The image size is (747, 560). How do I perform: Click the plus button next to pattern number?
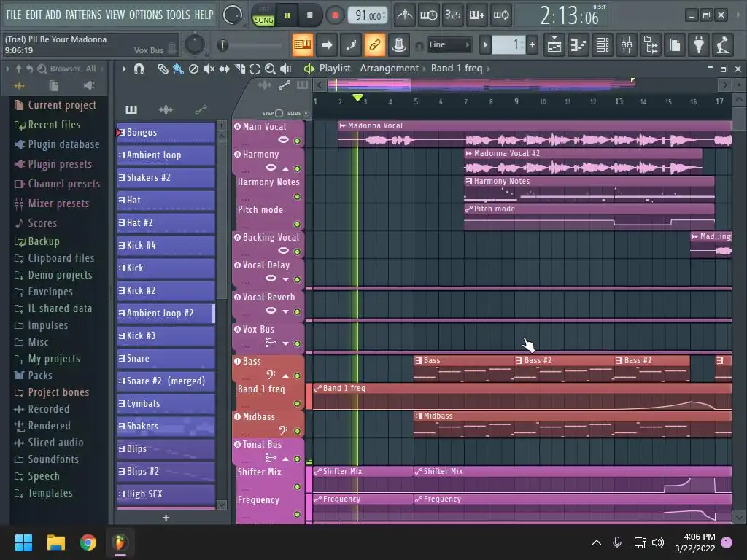tap(532, 45)
